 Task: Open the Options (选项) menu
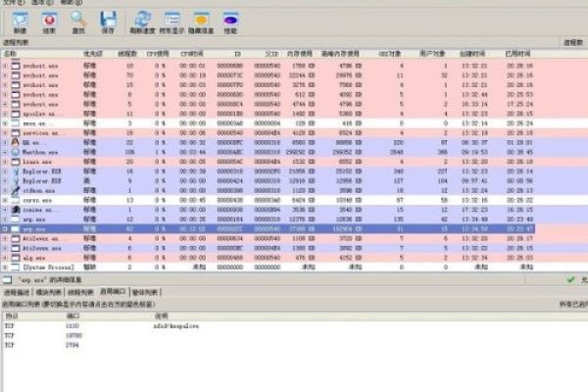click(38, 3)
